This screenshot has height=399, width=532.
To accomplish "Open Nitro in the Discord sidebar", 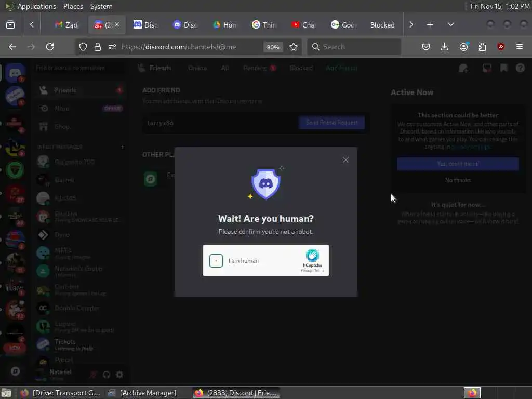I will pyautogui.click(x=80, y=109).
